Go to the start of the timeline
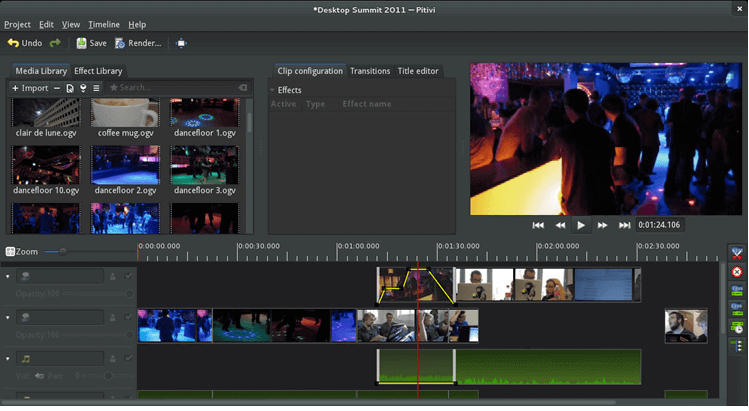The width and height of the screenshot is (749, 411). [538, 225]
